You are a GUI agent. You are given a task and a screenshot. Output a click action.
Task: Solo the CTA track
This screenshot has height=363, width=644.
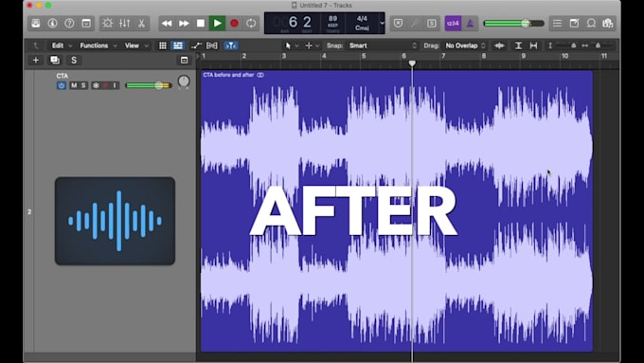coord(83,85)
